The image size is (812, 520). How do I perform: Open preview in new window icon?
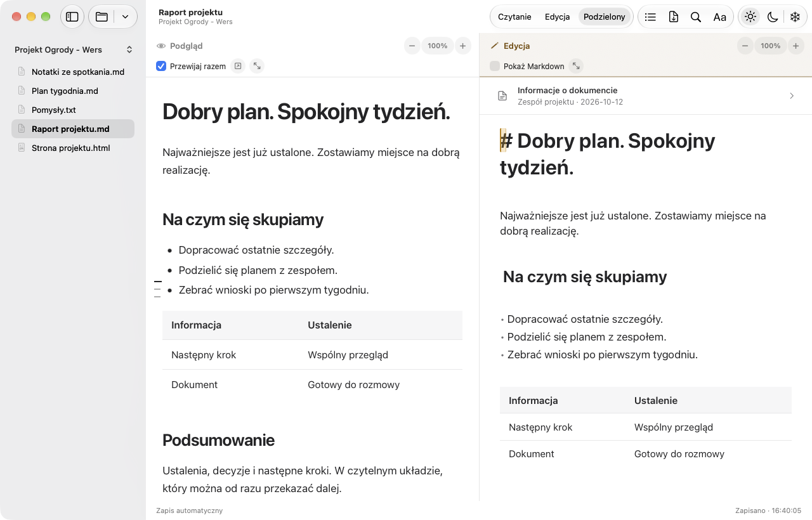pyautogui.click(x=237, y=66)
